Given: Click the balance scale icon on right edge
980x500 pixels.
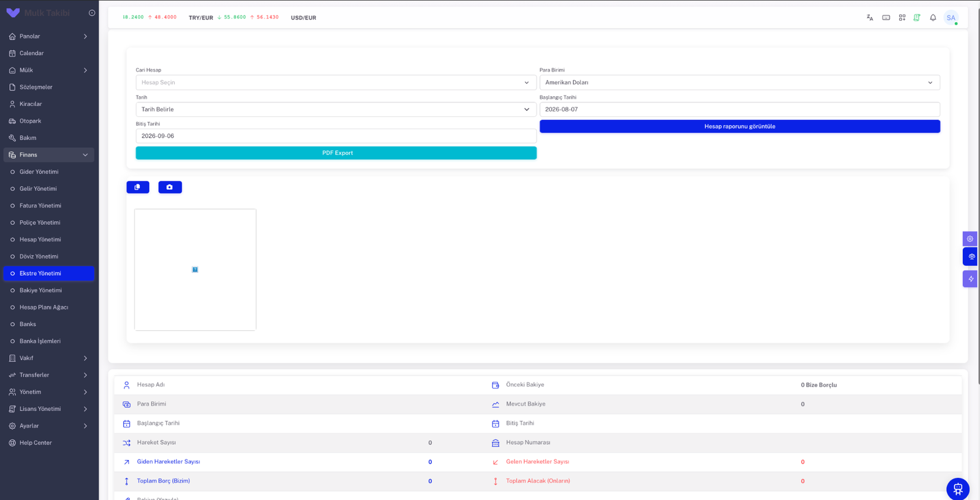Looking at the screenshot, I should point(971,256).
